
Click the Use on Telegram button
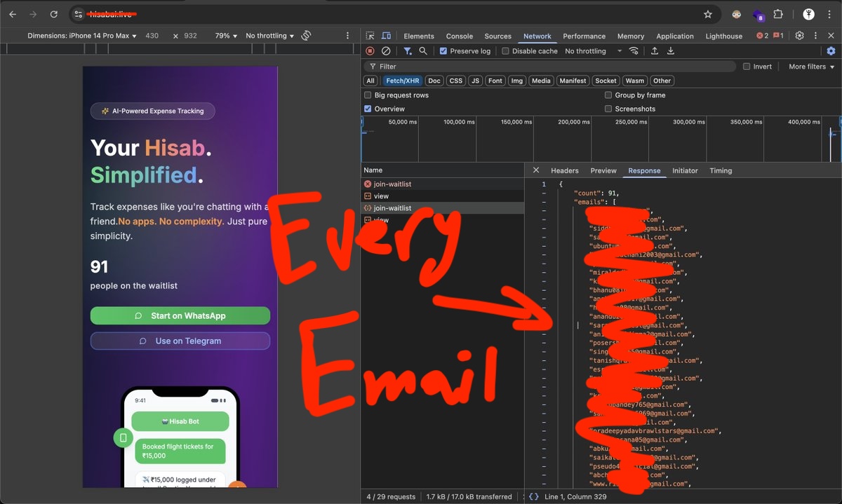coord(180,341)
